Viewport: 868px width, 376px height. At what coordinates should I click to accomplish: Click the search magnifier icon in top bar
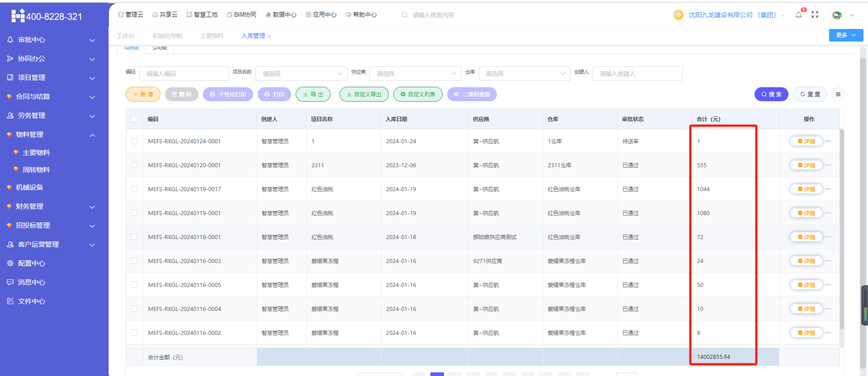click(x=405, y=15)
